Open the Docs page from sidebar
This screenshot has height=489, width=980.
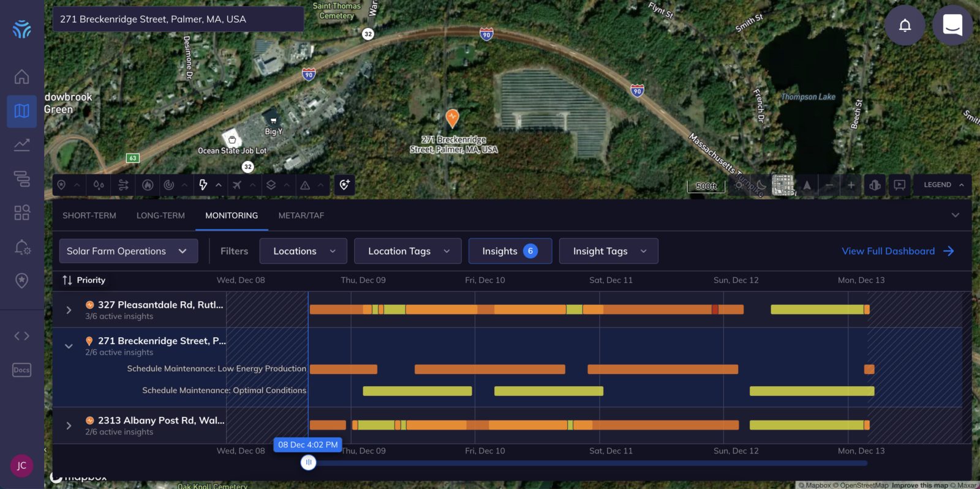[x=21, y=370]
